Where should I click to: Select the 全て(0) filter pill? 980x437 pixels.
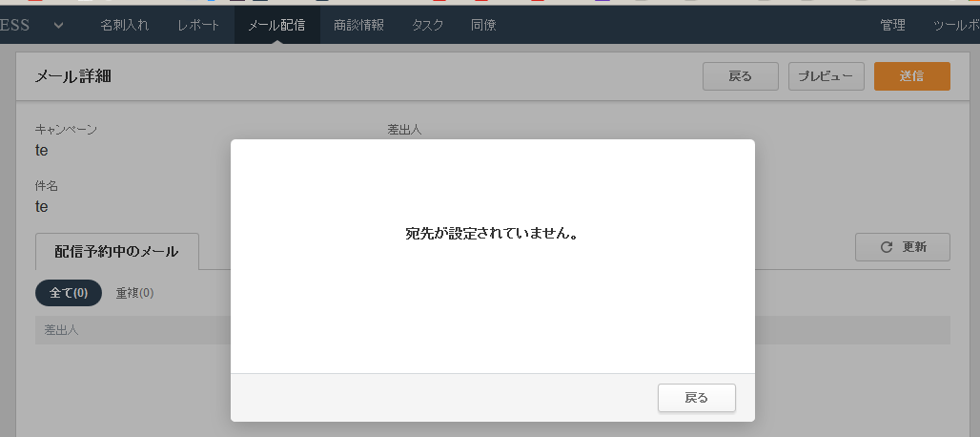coord(69,293)
